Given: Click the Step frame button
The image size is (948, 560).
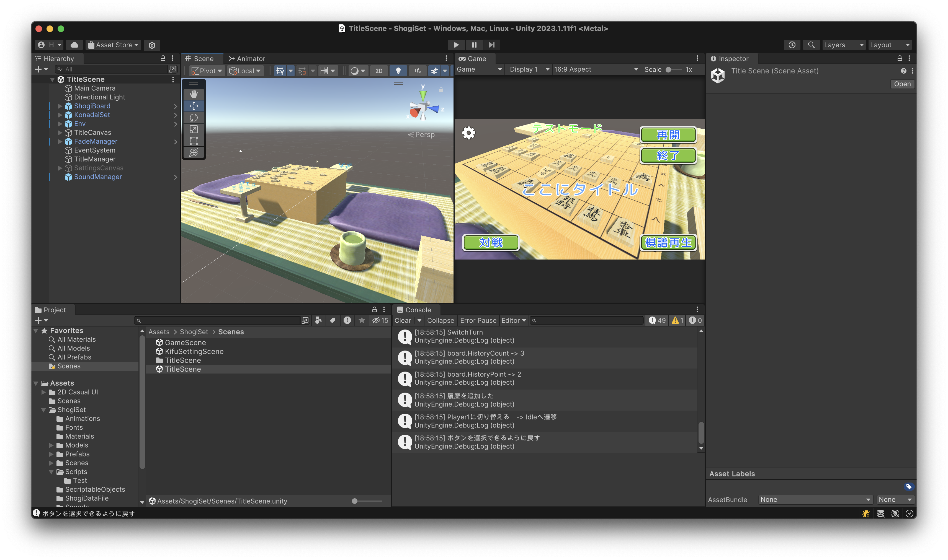Looking at the screenshot, I should click(491, 45).
